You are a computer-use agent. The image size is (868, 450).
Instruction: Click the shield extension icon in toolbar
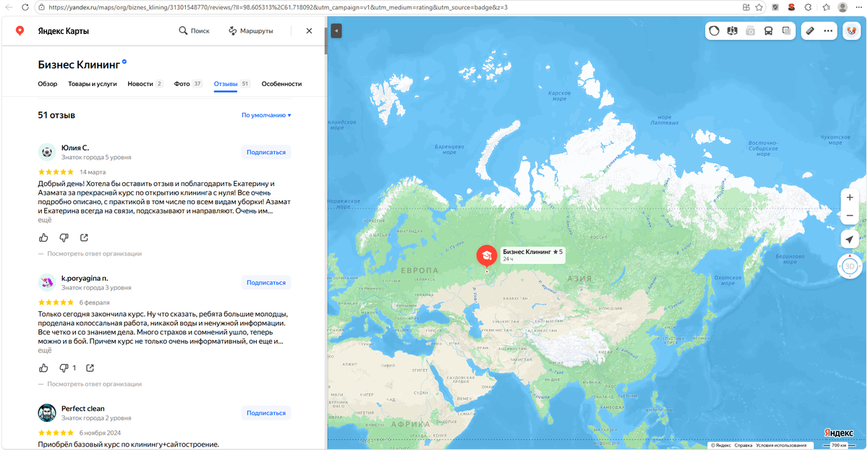[775, 7]
